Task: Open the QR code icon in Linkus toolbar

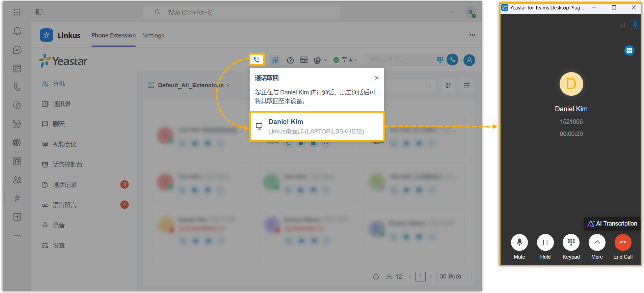Action: (x=275, y=60)
